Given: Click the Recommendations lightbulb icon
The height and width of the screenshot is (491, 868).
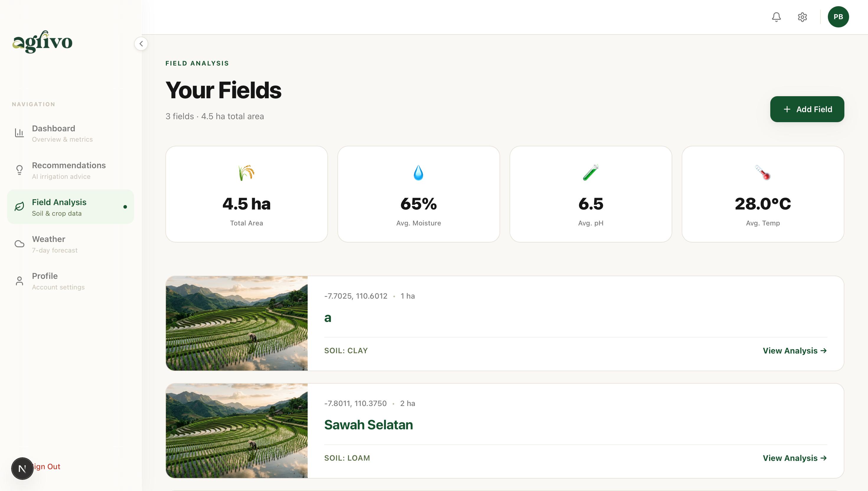Looking at the screenshot, I should pos(19,170).
